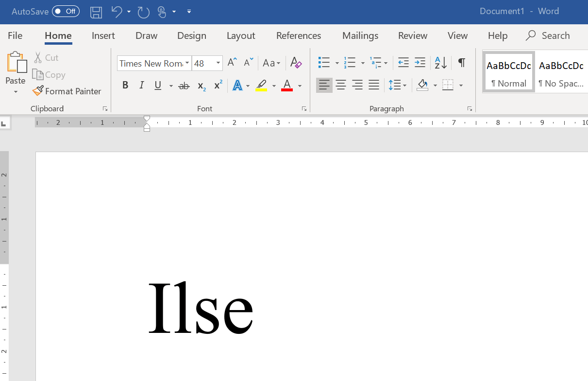Toggle the bullet list option
This screenshot has height=381, width=588.
point(323,62)
